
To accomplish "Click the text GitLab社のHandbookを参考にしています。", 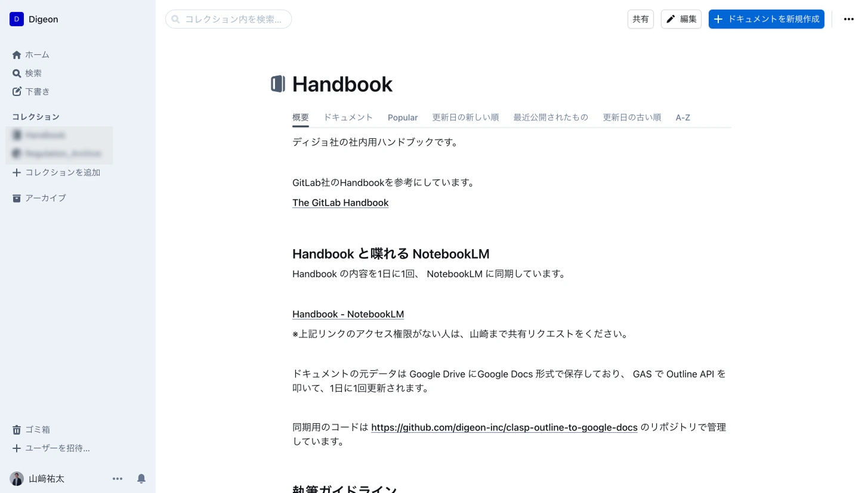I will click(x=384, y=183).
